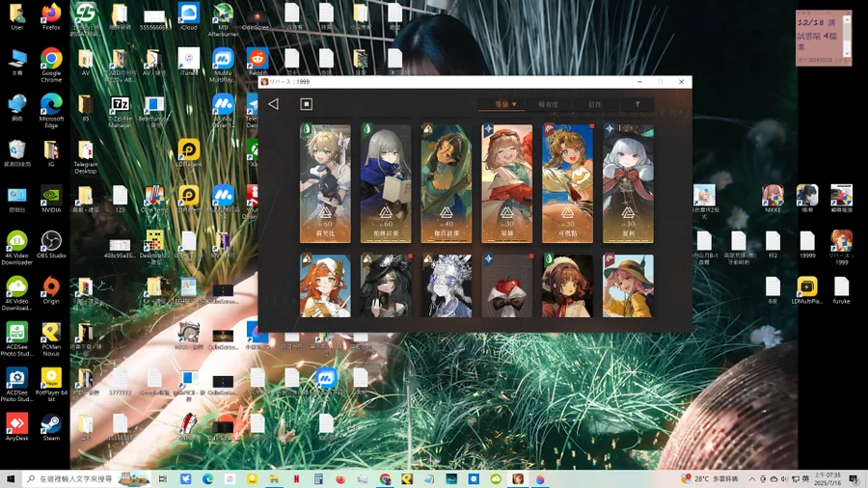This screenshot has width=868, height=488.
Task: Open the MSI Afterburner desktop shortcut
Action: click(x=223, y=20)
